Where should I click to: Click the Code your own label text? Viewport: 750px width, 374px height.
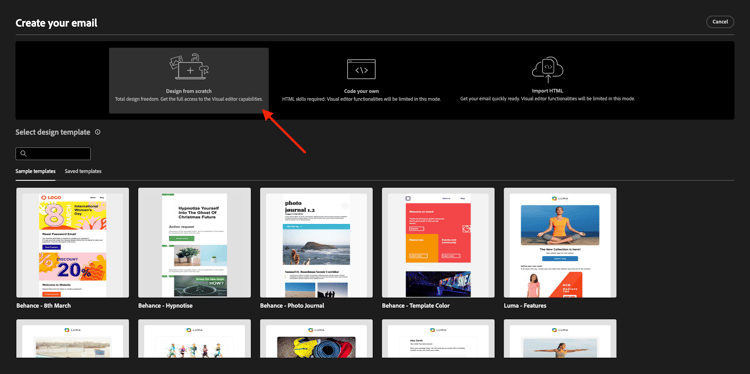pyautogui.click(x=361, y=91)
